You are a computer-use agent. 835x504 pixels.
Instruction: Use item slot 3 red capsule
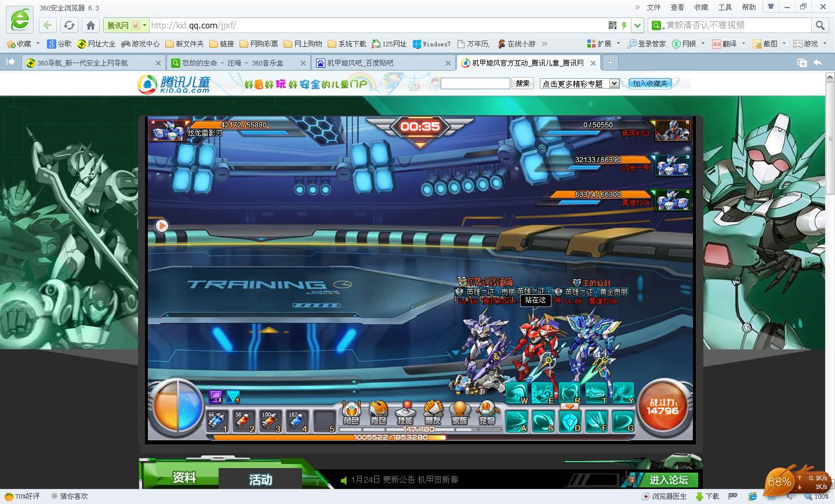(x=271, y=421)
